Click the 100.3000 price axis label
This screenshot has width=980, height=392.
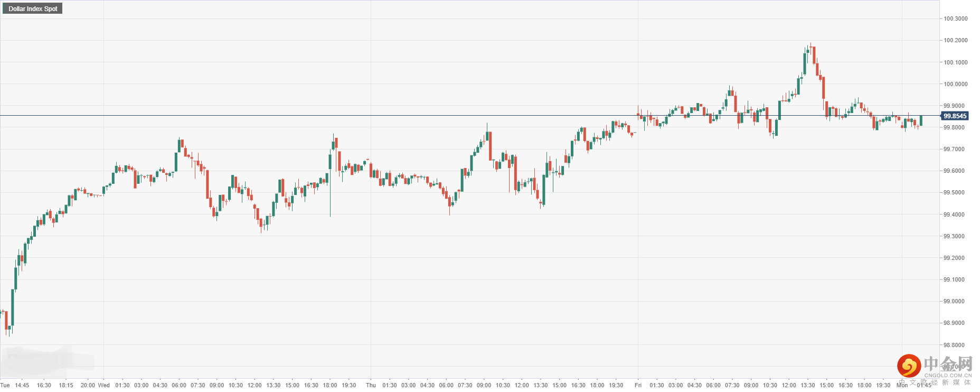click(x=955, y=18)
